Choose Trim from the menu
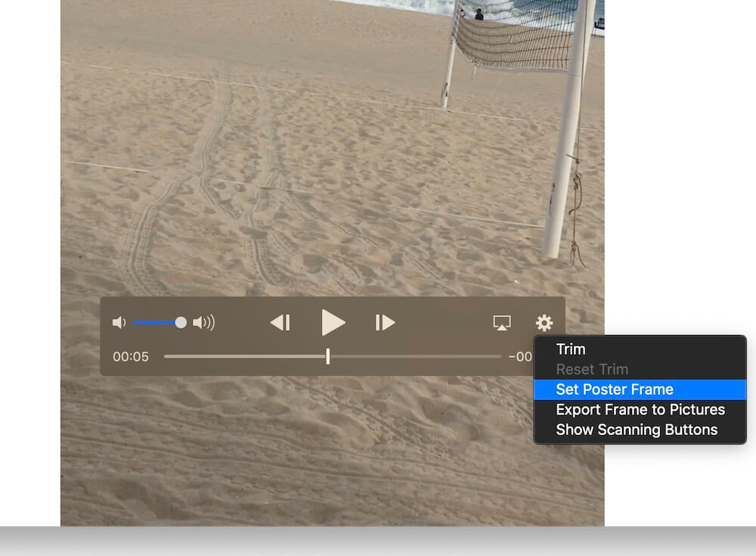Image resolution: width=756 pixels, height=556 pixels. tap(640, 349)
